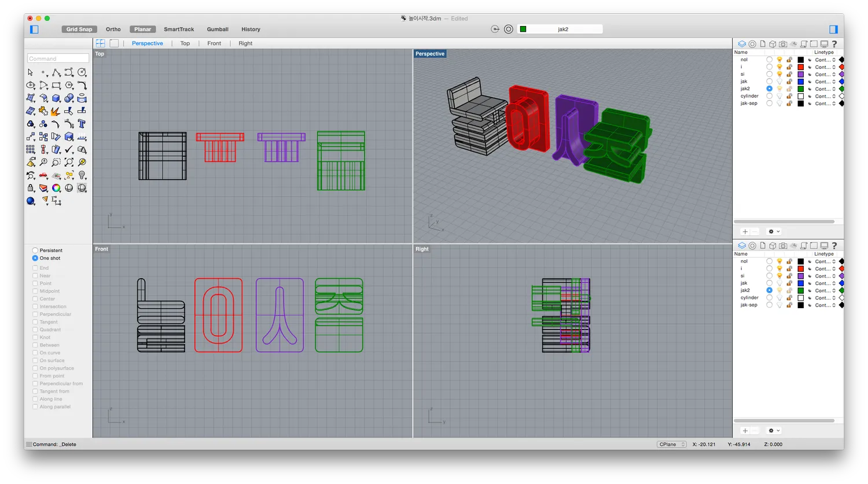This screenshot has width=868, height=484.
Task: Enable the Quadrant object snap checkbox
Action: (35, 330)
